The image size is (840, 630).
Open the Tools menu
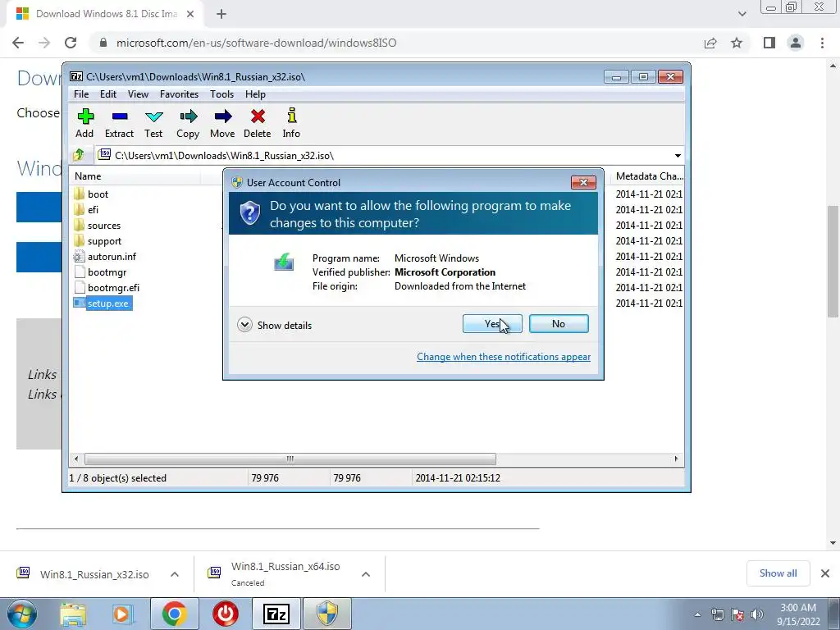221,94
